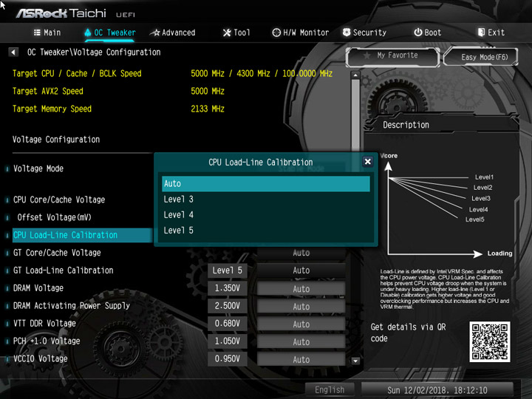
Task: Select the CPU Load-Line Calibration row
Action: pyautogui.click(x=82, y=235)
